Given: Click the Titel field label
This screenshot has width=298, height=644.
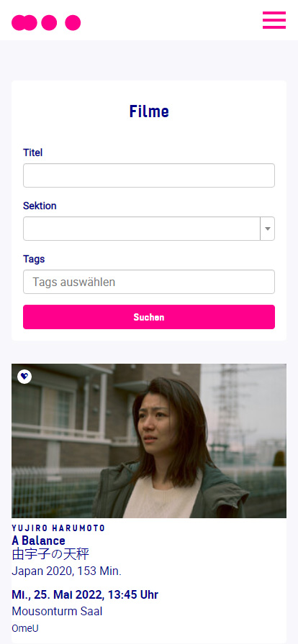Looking at the screenshot, I should coord(33,153).
